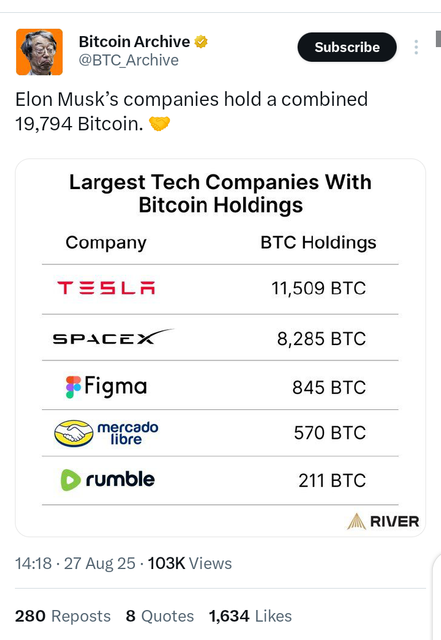Open the Bitcoin holdings chart image
This screenshot has width=441, height=640.
pos(220,348)
